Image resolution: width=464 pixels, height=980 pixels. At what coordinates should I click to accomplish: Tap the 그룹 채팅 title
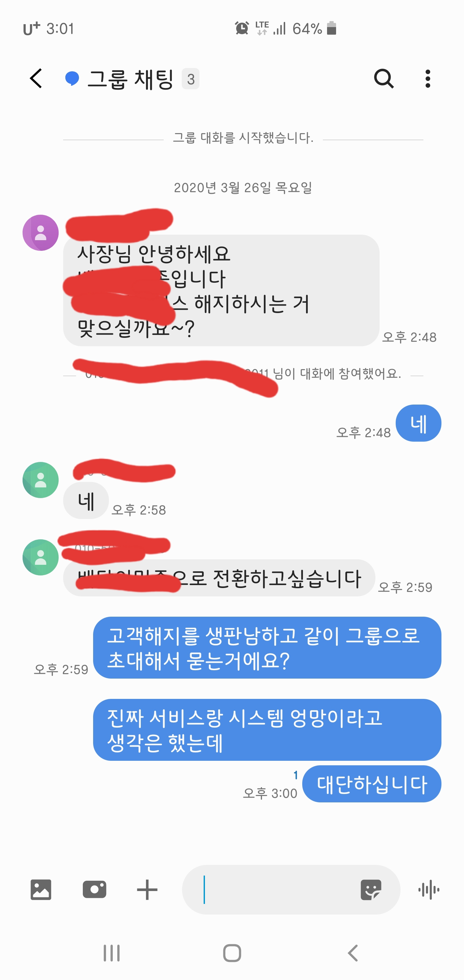tap(130, 79)
